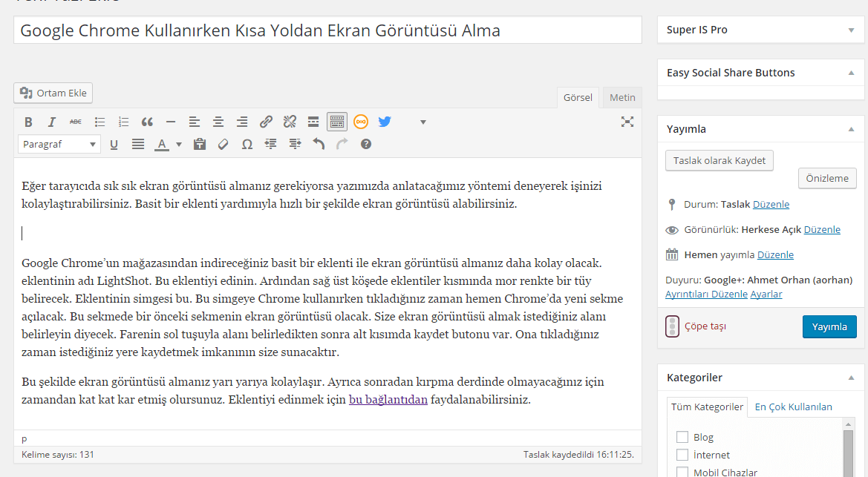Click the blue Yayımla publish button
Viewport: 868px width, 477px height.
829,326
